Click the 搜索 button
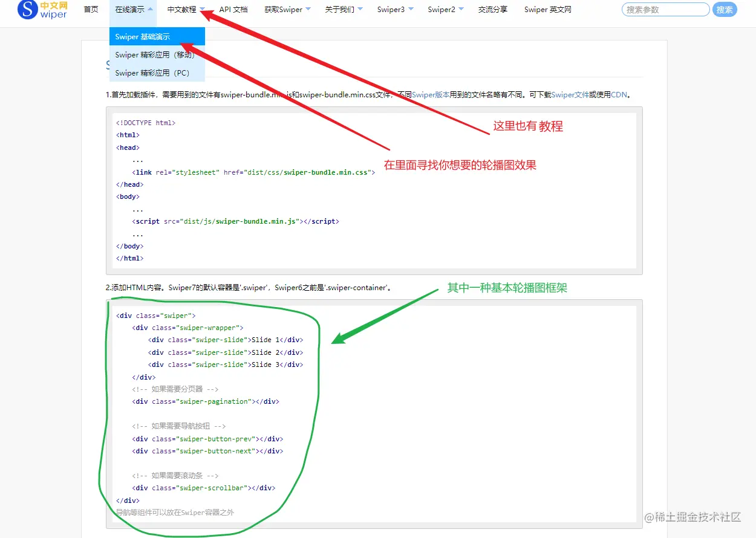 (x=725, y=10)
